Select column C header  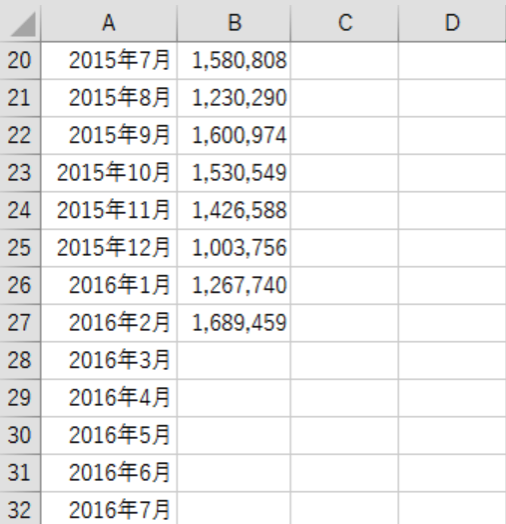[345, 23]
